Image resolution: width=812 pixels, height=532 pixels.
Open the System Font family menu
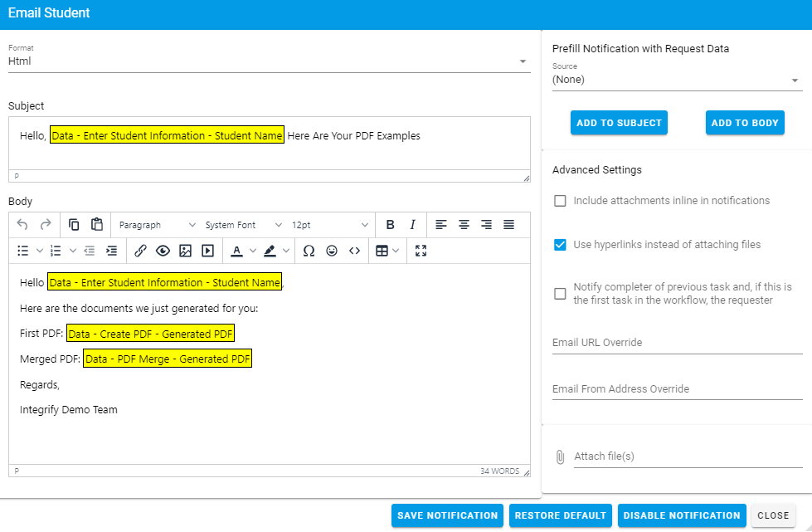[241, 225]
